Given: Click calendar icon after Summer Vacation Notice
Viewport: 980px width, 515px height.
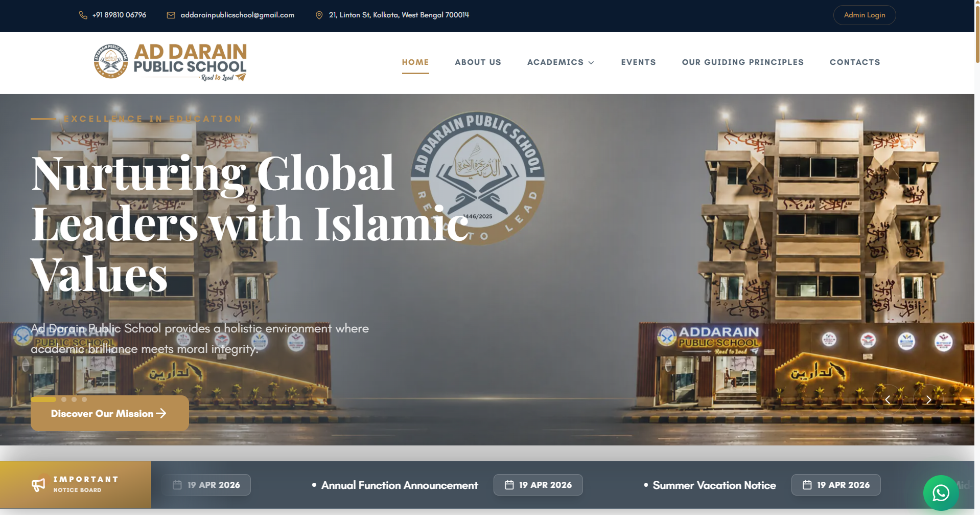Looking at the screenshot, I should coord(807,485).
